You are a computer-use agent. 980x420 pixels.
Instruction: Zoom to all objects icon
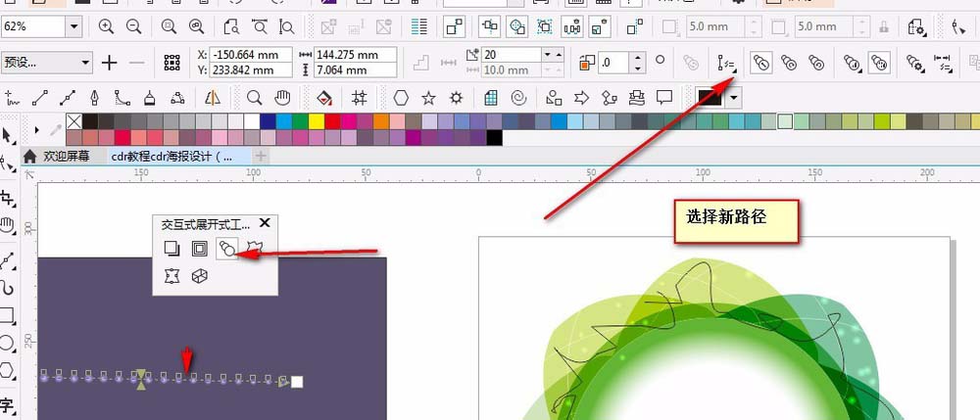(x=197, y=26)
